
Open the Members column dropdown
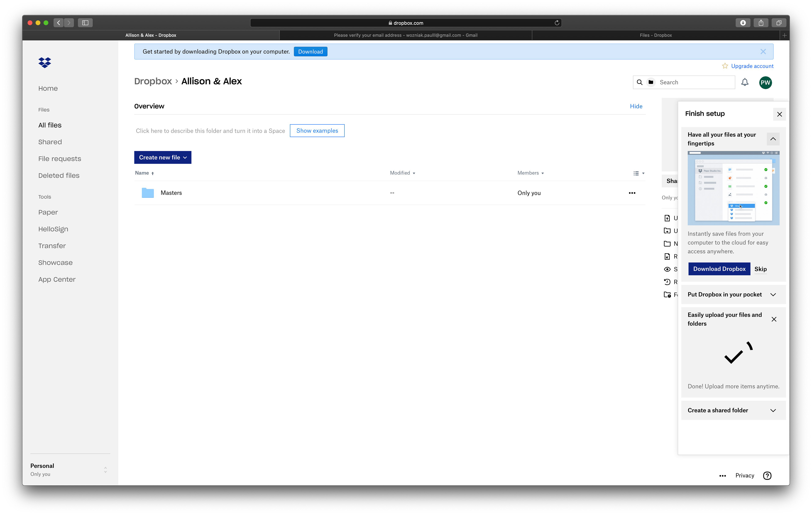click(x=530, y=173)
